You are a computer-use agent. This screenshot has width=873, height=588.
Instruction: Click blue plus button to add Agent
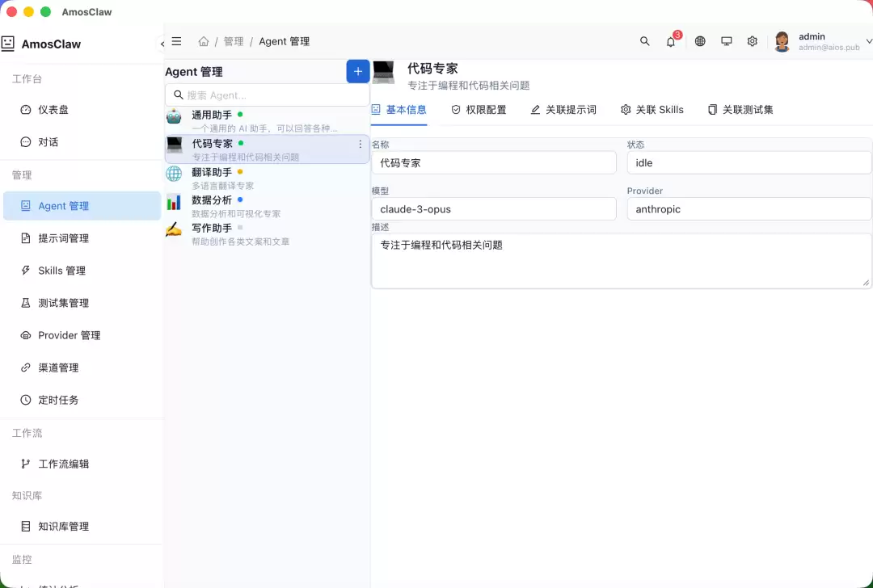coord(358,71)
